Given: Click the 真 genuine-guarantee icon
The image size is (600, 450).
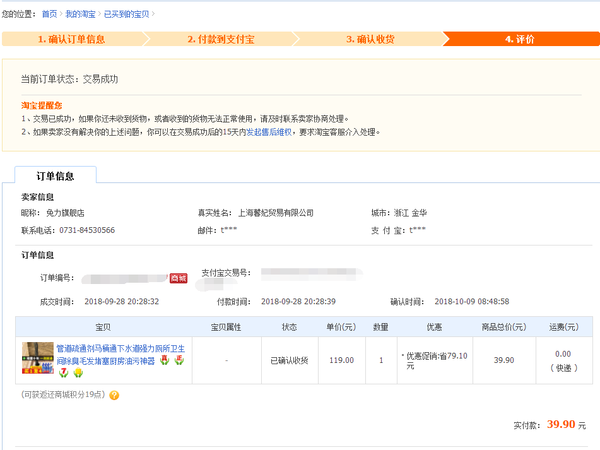Looking at the screenshot, I should tap(165, 360).
